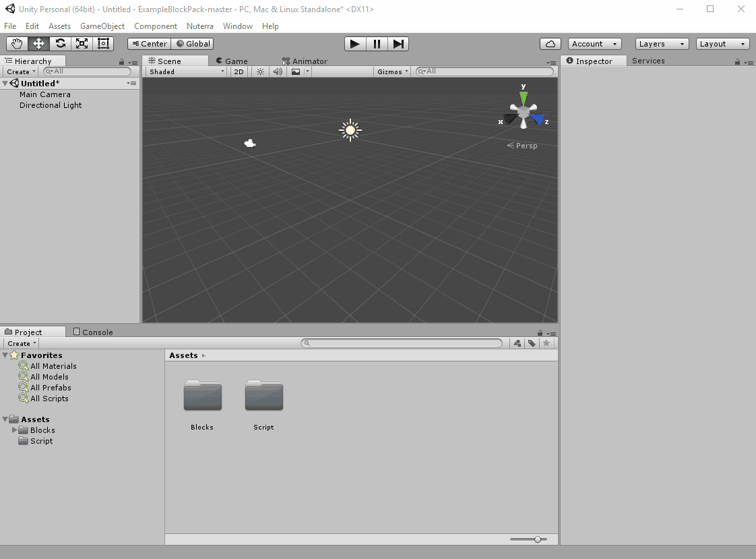Toggle scene effects image icon
This screenshot has width=756, height=559.
(296, 71)
